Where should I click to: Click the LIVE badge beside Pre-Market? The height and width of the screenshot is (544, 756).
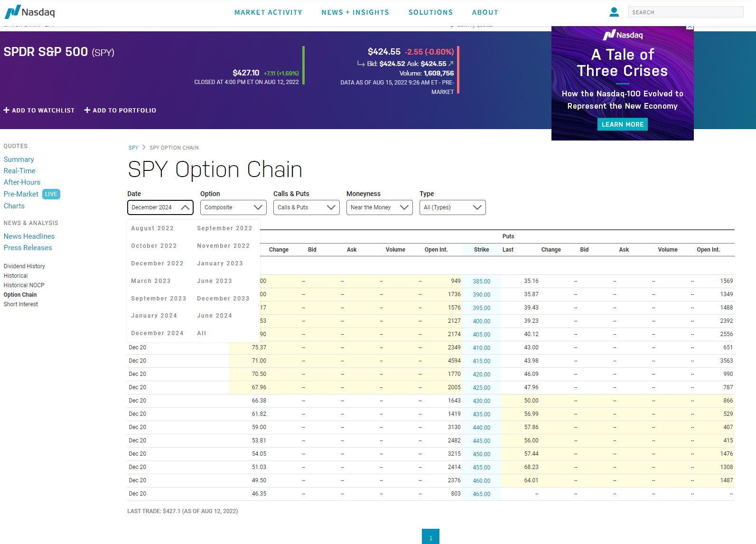click(x=51, y=194)
